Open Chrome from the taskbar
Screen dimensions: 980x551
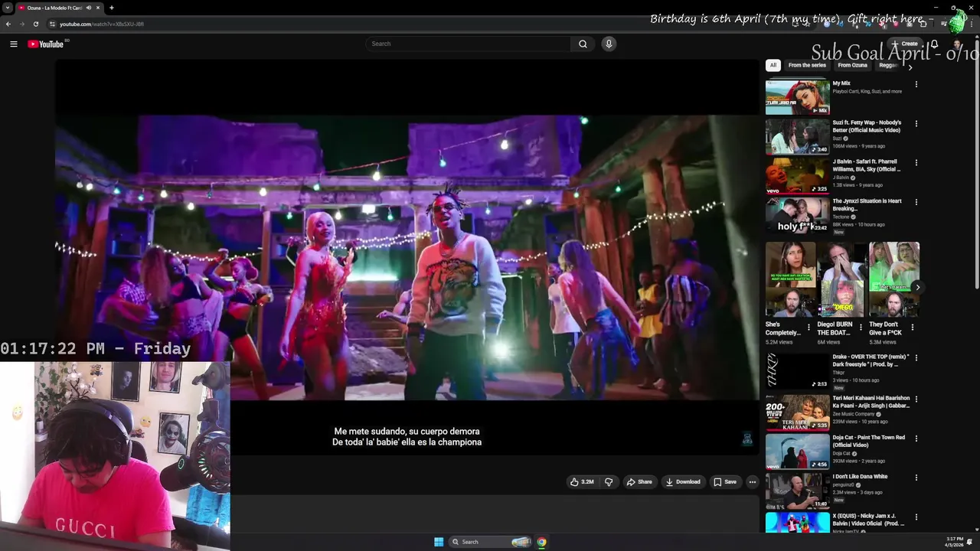pyautogui.click(x=541, y=542)
